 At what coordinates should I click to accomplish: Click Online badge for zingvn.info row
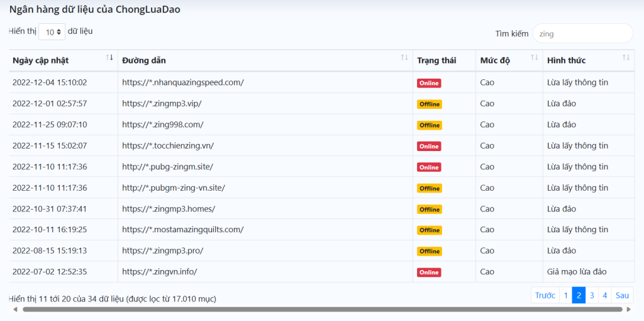click(x=429, y=272)
